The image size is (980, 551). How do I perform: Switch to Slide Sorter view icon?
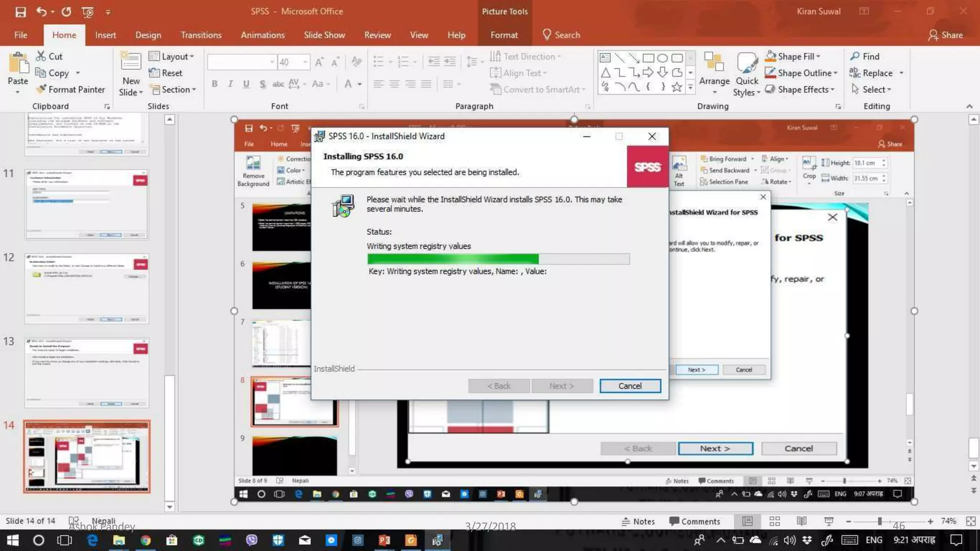pos(775,521)
